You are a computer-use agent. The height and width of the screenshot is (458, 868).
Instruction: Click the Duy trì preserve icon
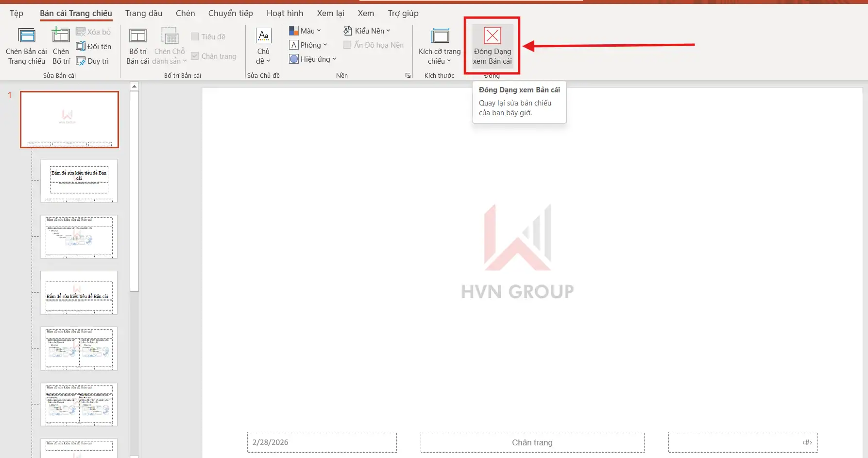pos(81,61)
